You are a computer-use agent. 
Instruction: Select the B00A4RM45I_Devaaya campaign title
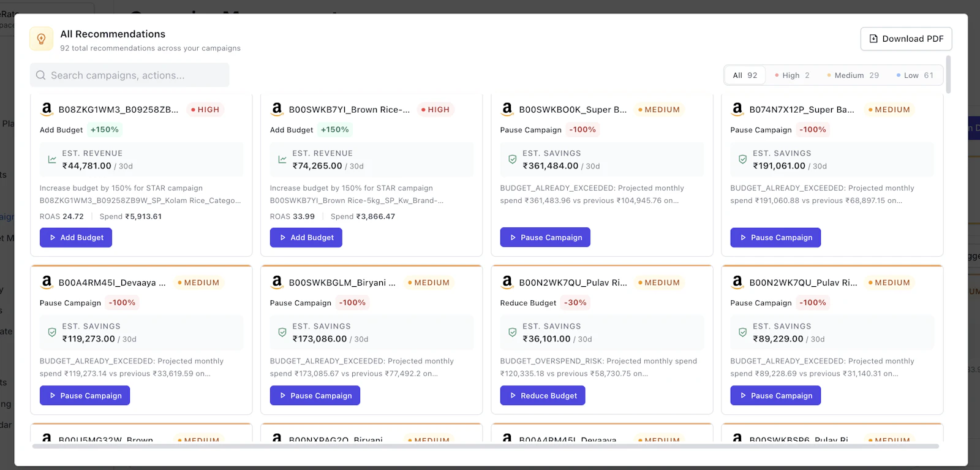(x=112, y=282)
